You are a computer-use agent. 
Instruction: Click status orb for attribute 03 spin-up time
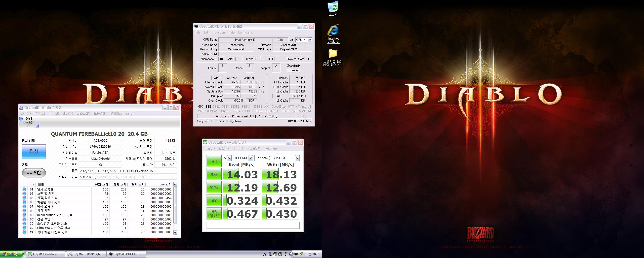(x=24, y=193)
